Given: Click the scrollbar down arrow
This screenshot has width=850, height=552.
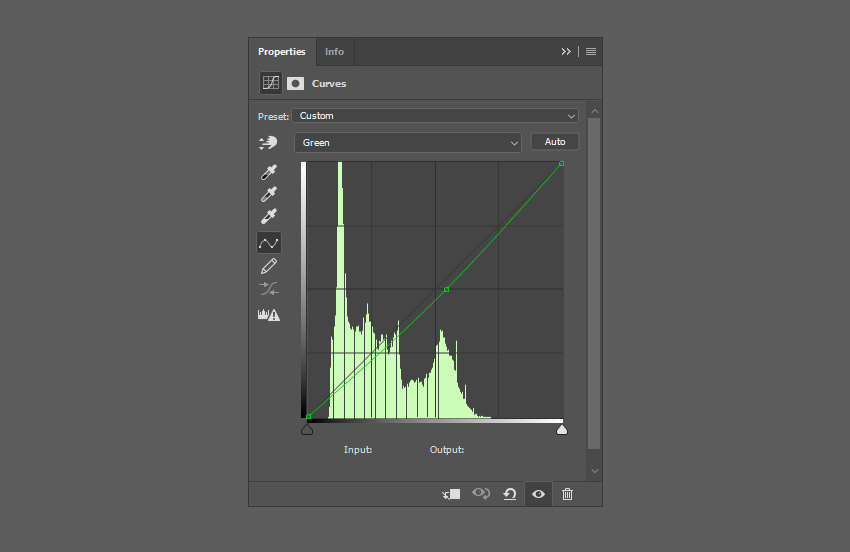Looking at the screenshot, I should (x=595, y=471).
